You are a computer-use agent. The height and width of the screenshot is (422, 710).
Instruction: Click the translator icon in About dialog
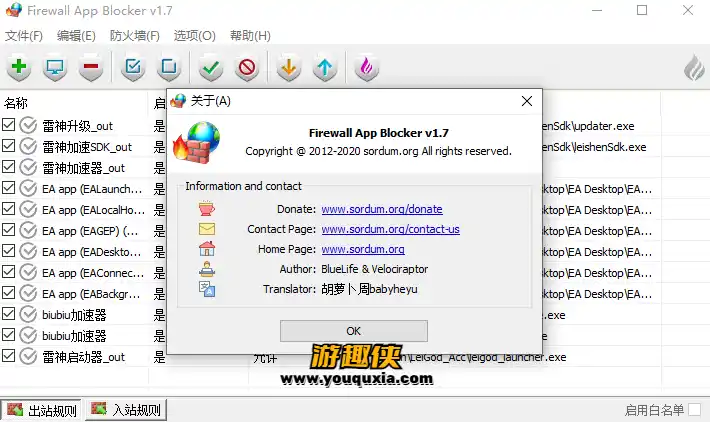(x=207, y=289)
